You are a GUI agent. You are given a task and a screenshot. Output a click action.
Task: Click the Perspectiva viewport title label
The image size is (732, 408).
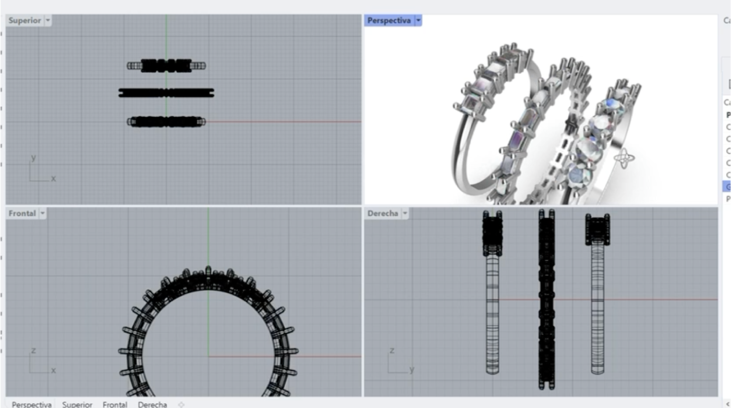tap(389, 21)
